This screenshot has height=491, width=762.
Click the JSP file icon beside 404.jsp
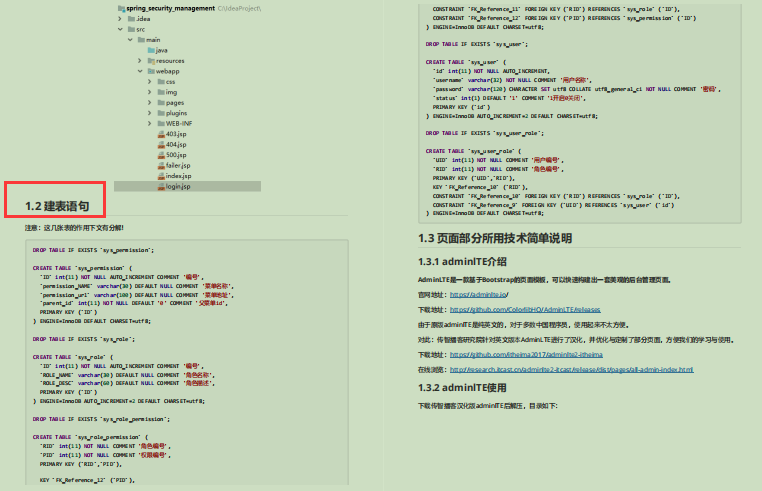coord(161,145)
